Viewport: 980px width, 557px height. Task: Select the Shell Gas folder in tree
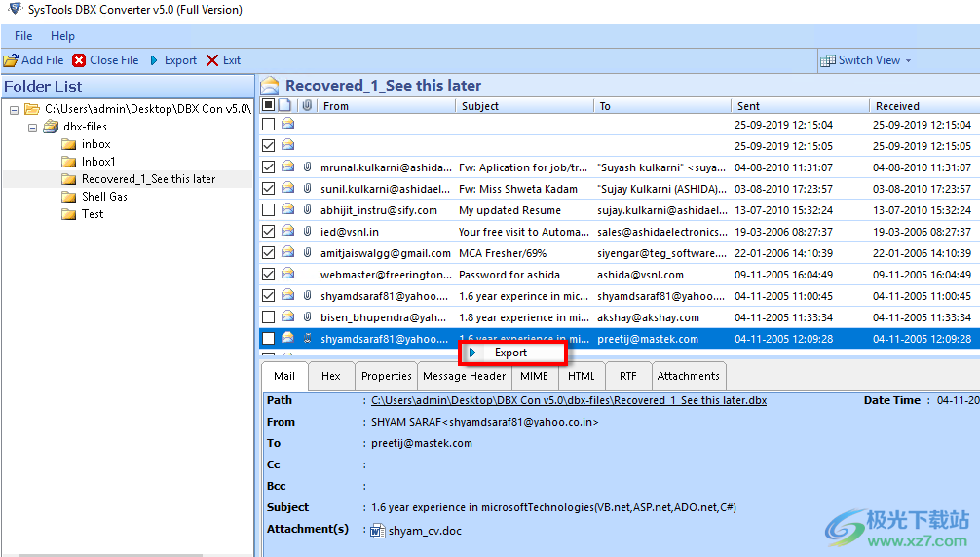(x=104, y=197)
